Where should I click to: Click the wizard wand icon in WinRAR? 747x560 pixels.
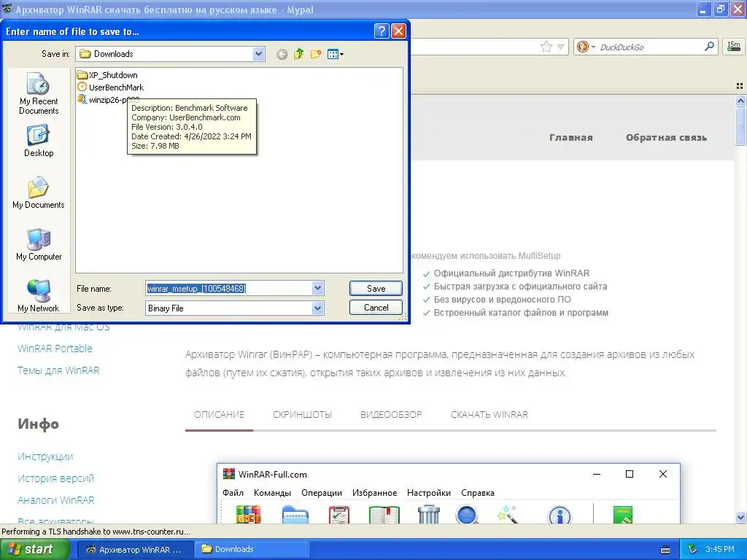pos(507,515)
